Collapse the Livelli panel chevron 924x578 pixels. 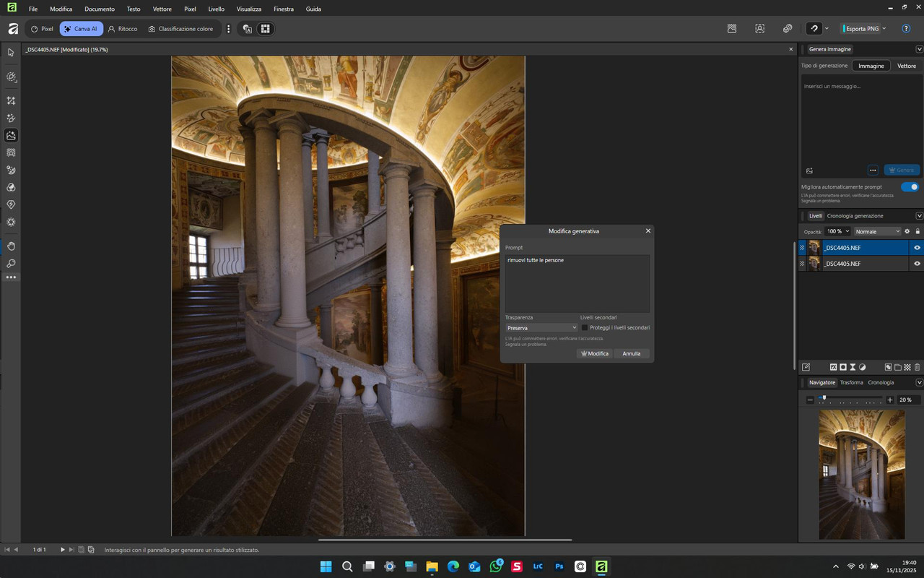pos(919,216)
